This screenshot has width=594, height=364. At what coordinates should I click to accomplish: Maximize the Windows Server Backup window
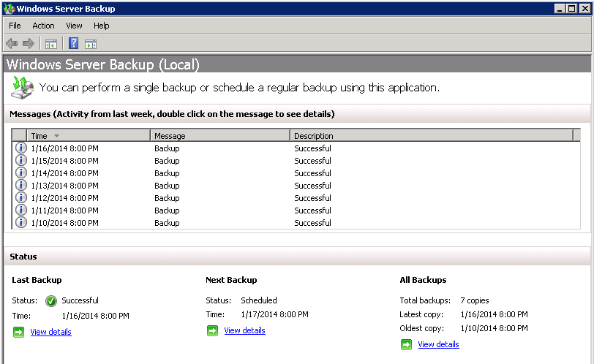[x=572, y=8]
